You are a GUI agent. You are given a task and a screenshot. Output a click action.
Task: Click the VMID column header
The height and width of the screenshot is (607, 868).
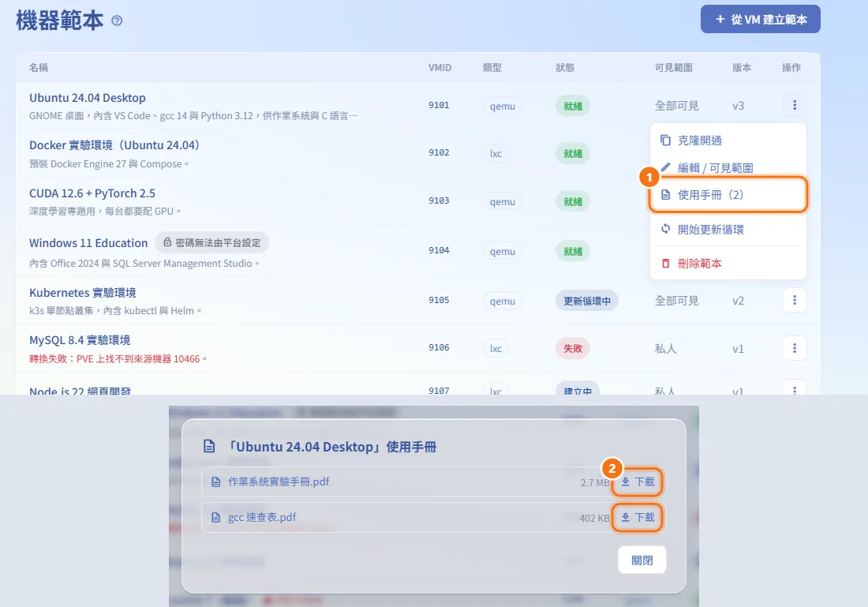(x=440, y=68)
